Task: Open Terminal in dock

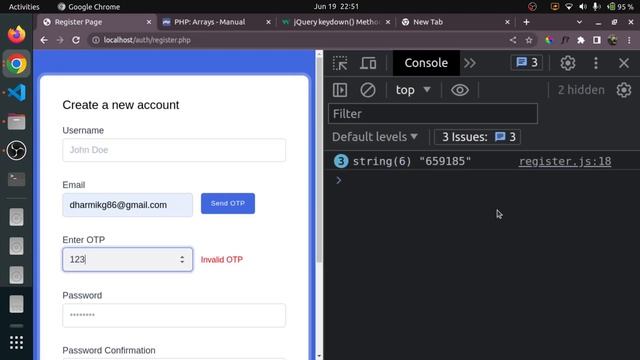Action: tap(16, 179)
